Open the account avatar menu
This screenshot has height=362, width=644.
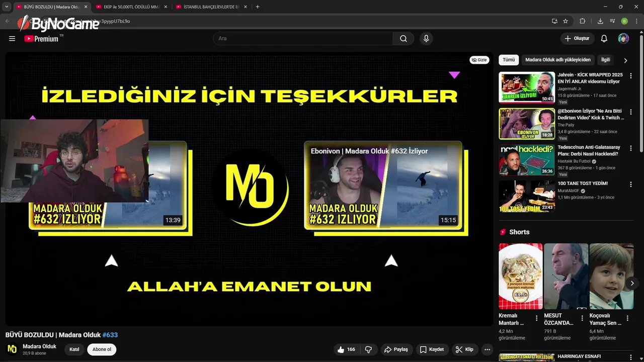click(x=623, y=39)
